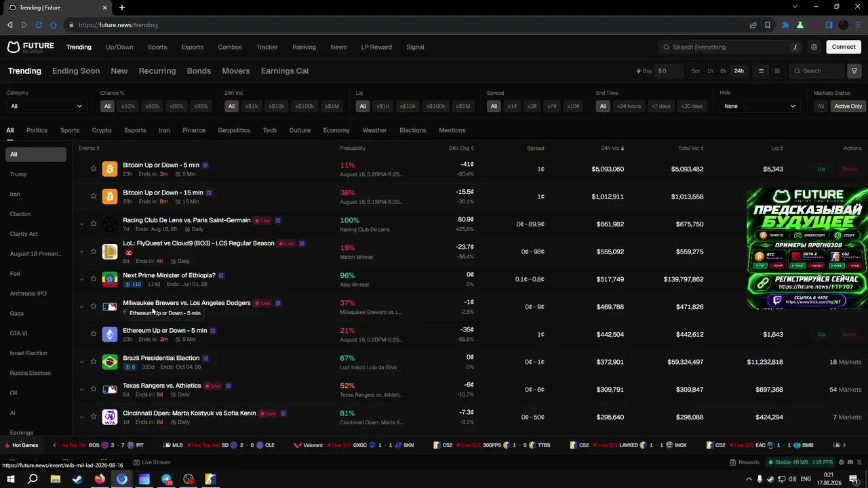
Task: Expand the Texas Rangers vs. Athletics row
Action: tap(81, 390)
